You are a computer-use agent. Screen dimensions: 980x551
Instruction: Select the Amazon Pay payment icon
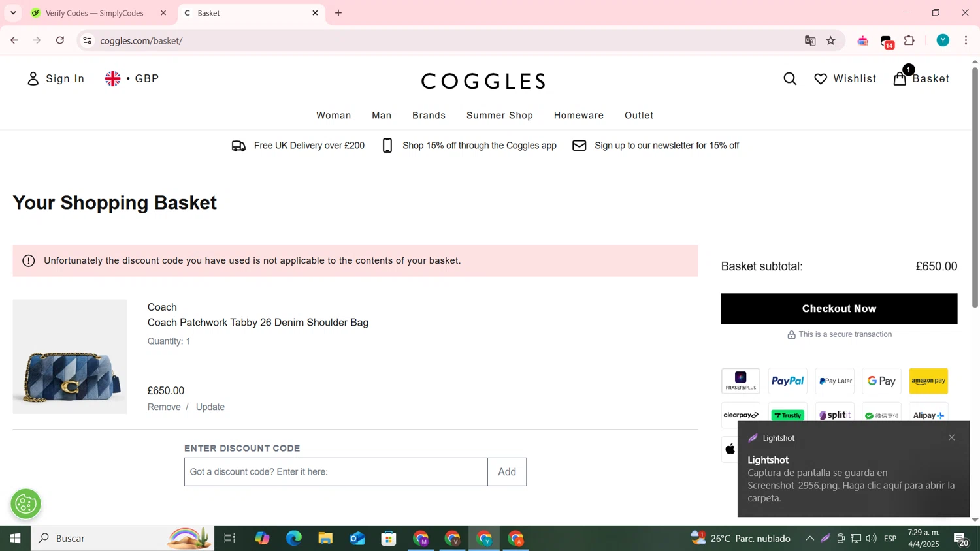tap(928, 381)
